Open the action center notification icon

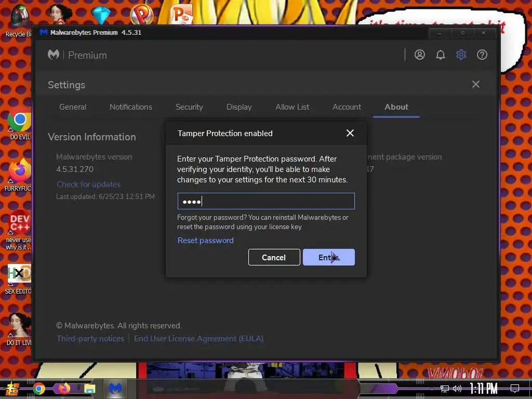(x=515, y=389)
